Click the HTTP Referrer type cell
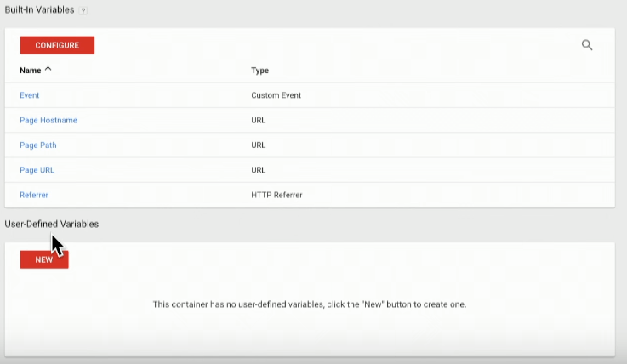The width and height of the screenshot is (627, 364). (x=276, y=195)
